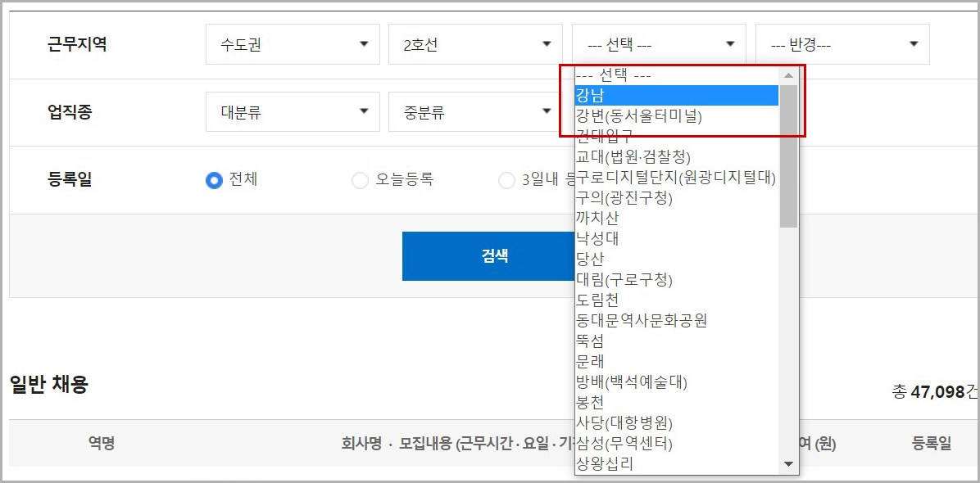This screenshot has height=483, width=980.
Task: Click the 회사명 · 모집내용 column header
Action: 457,444
